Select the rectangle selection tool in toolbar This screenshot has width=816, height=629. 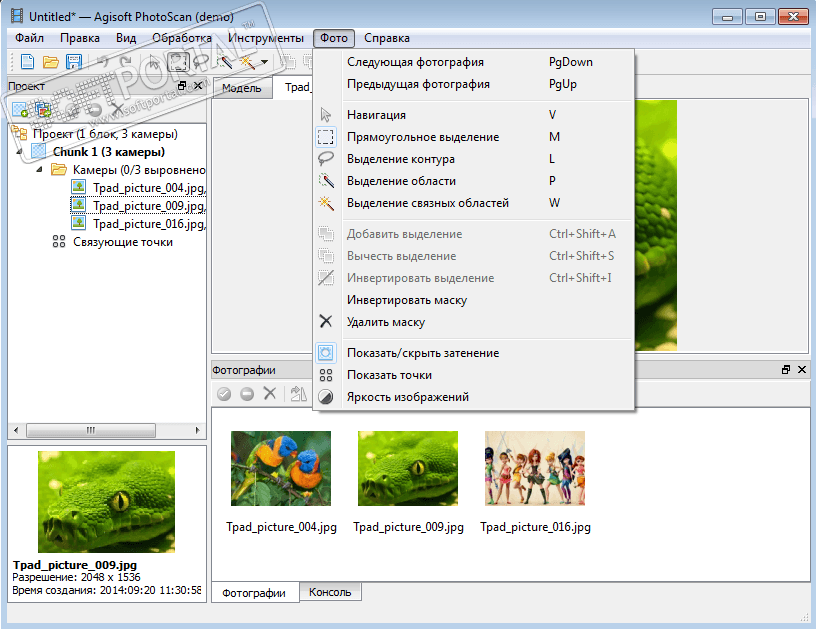[178, 62]
